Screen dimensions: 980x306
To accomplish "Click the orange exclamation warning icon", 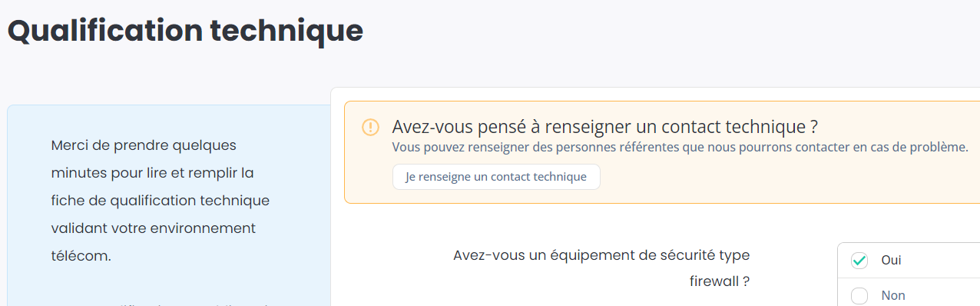I will point(370,127).
